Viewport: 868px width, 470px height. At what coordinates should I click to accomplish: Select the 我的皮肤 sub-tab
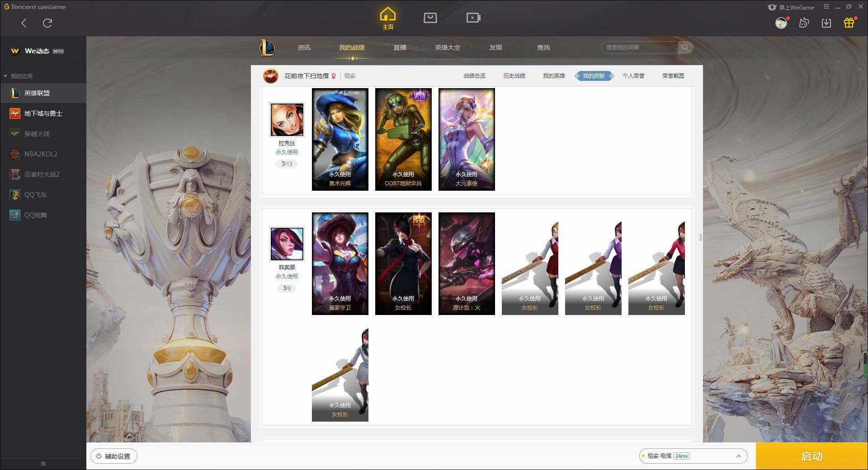[594, 76]
